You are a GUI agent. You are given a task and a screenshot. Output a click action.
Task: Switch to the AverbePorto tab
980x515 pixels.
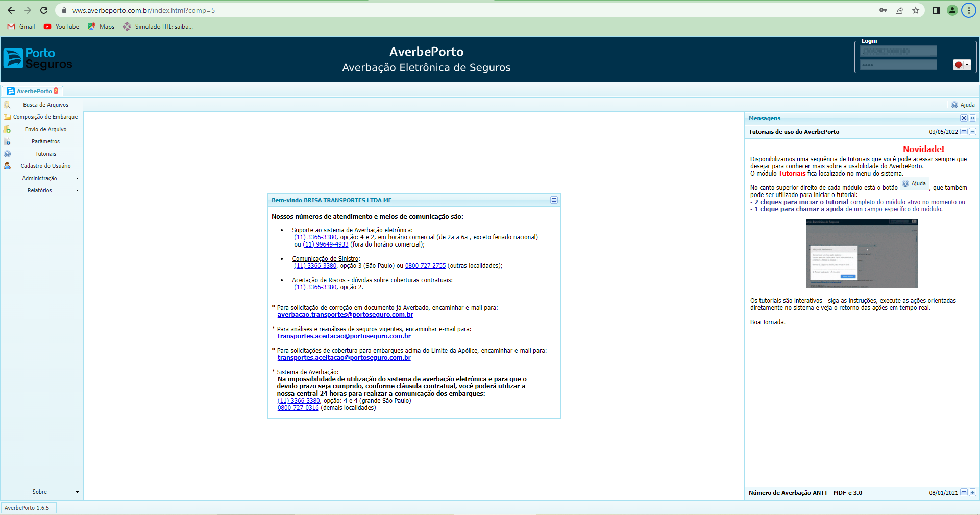point(33,91)
